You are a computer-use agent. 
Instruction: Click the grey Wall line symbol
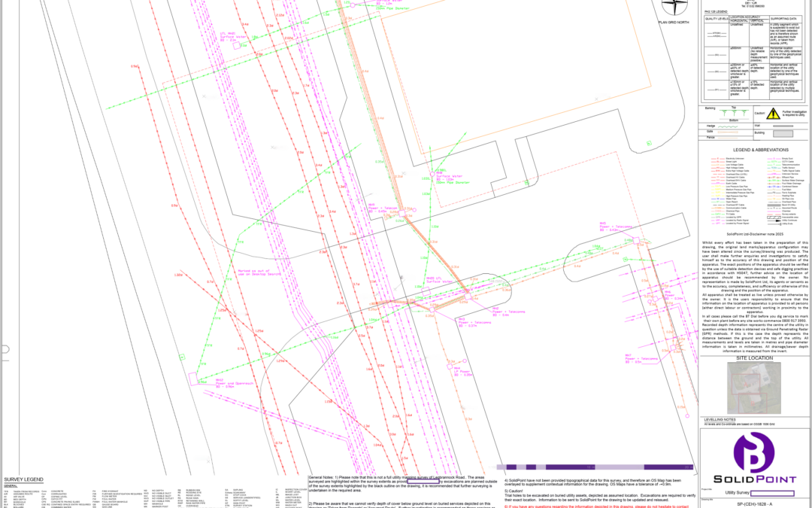[783, 126]
